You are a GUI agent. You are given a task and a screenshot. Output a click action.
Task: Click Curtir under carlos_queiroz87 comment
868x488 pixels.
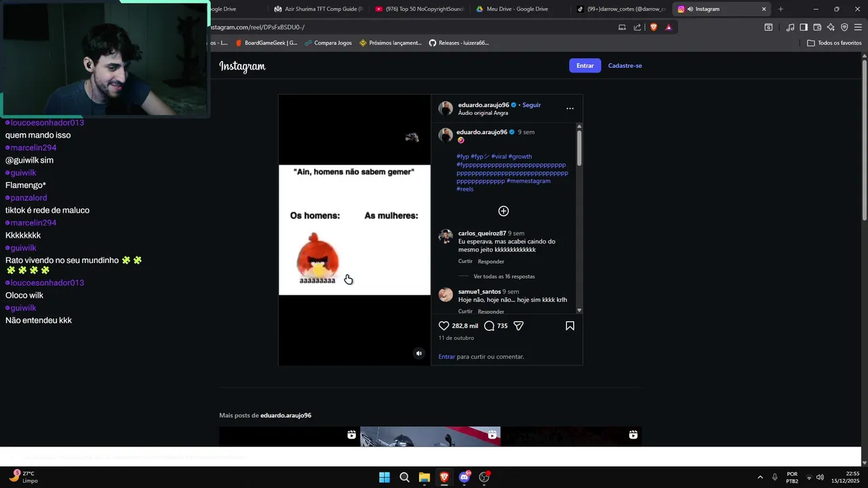[x=465, y=262]
